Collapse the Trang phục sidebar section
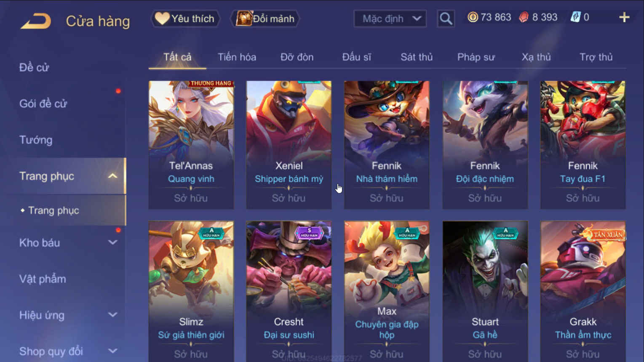The width and height of the screenshot is (644, 362). click(x=112, y=176)
